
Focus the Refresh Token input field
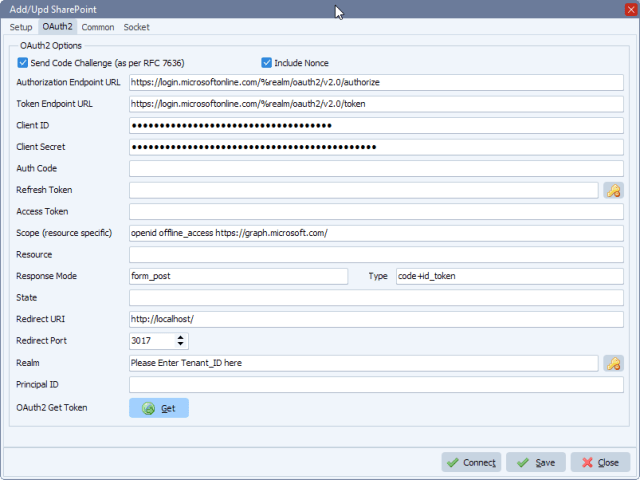(x=364, y=190)
